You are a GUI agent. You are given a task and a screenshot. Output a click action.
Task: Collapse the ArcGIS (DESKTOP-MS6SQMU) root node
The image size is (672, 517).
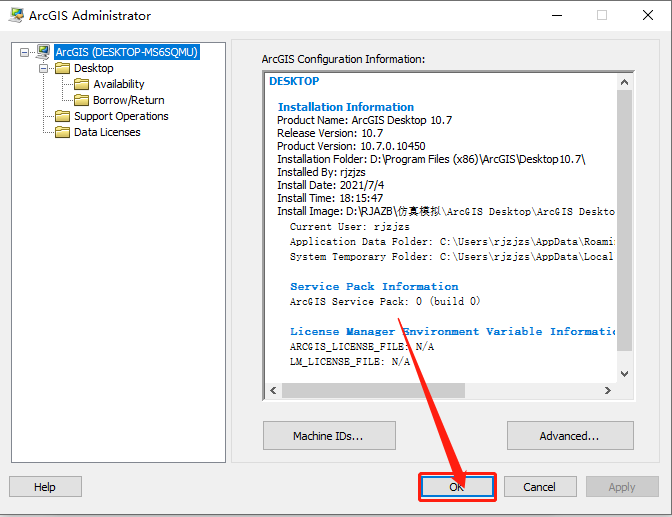[x=24, y=52]
